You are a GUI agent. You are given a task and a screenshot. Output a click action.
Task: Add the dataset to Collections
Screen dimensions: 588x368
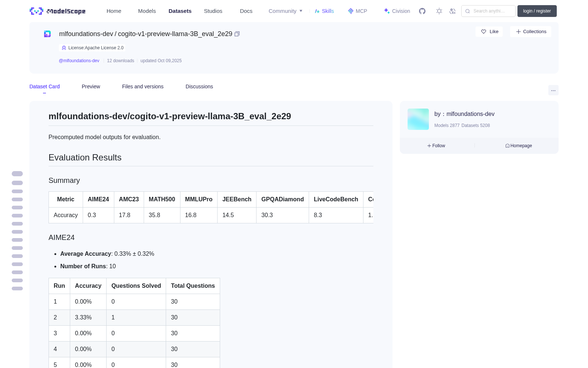pyautogui.click(x=531, y=32)
